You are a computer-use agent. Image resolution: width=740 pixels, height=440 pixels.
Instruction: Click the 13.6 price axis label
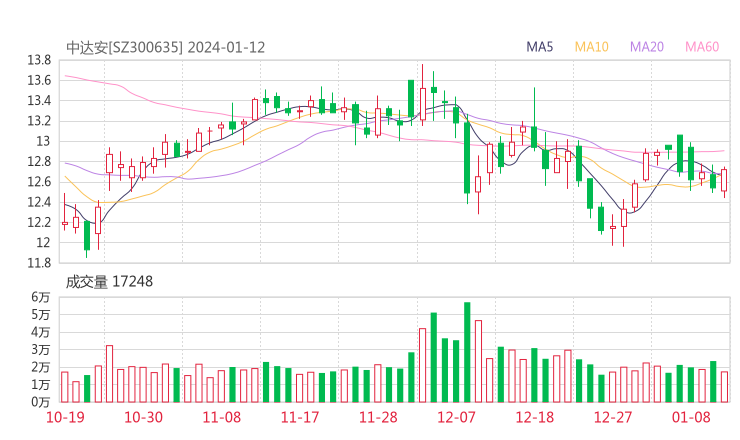click(39, 81)
